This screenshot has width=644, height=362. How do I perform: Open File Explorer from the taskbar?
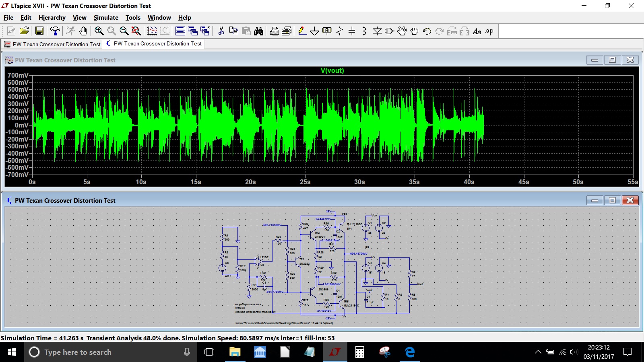click(235, 352)
